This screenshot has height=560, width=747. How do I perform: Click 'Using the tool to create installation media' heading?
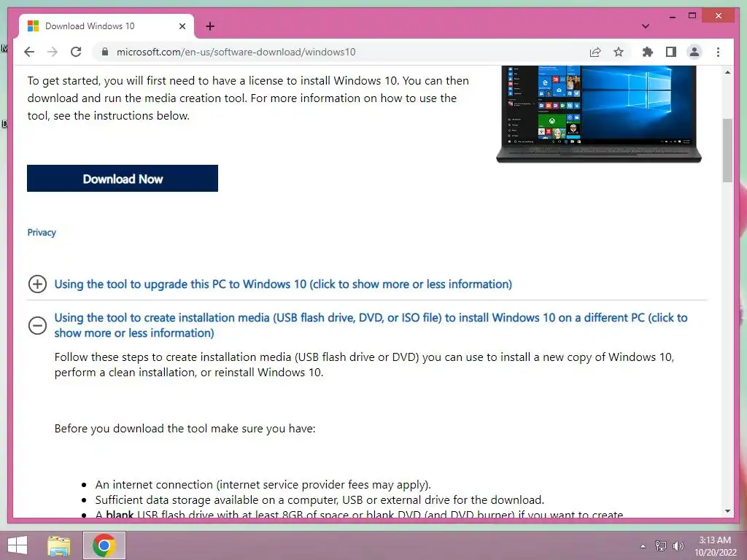pos(371,325)
